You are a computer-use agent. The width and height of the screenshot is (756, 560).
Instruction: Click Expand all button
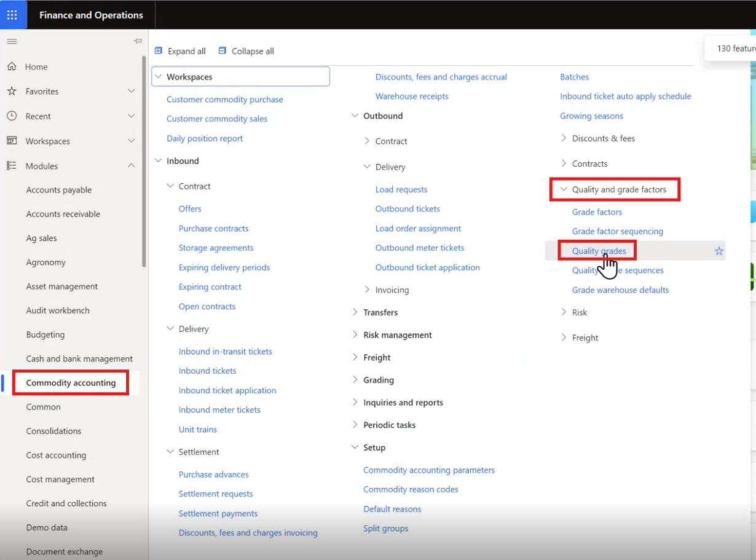click(180, 51)
